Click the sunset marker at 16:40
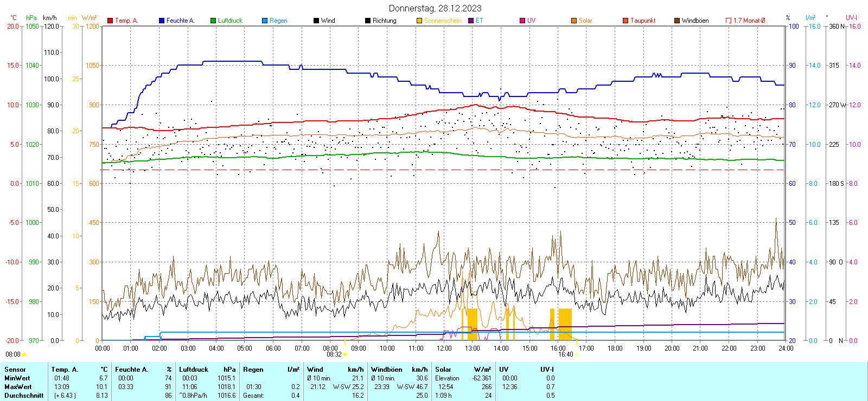 pos(576,354)
